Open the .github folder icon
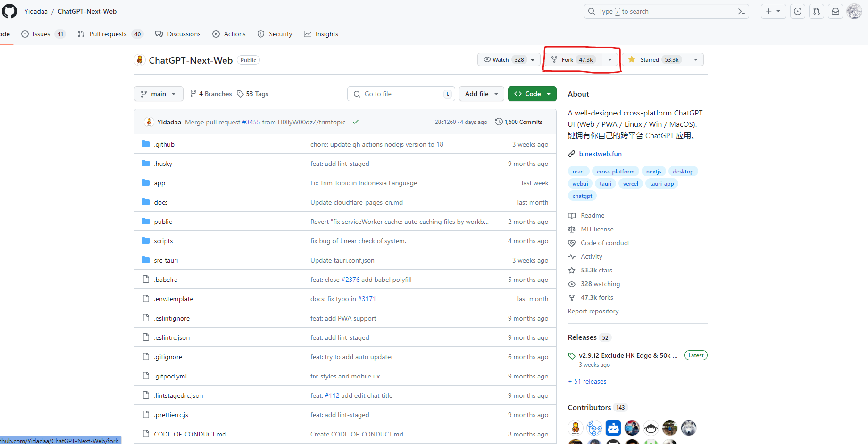868x444 pixels. coord(146,144)
